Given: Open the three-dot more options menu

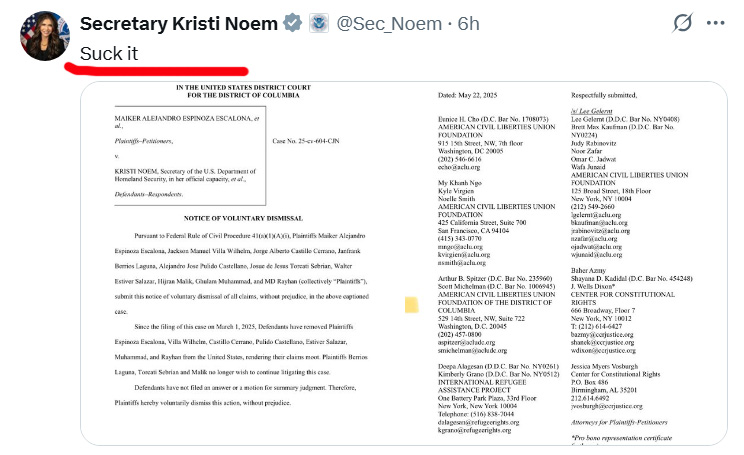Looking at the screenshot, I should pyautogui.click(x=717, y=23).
